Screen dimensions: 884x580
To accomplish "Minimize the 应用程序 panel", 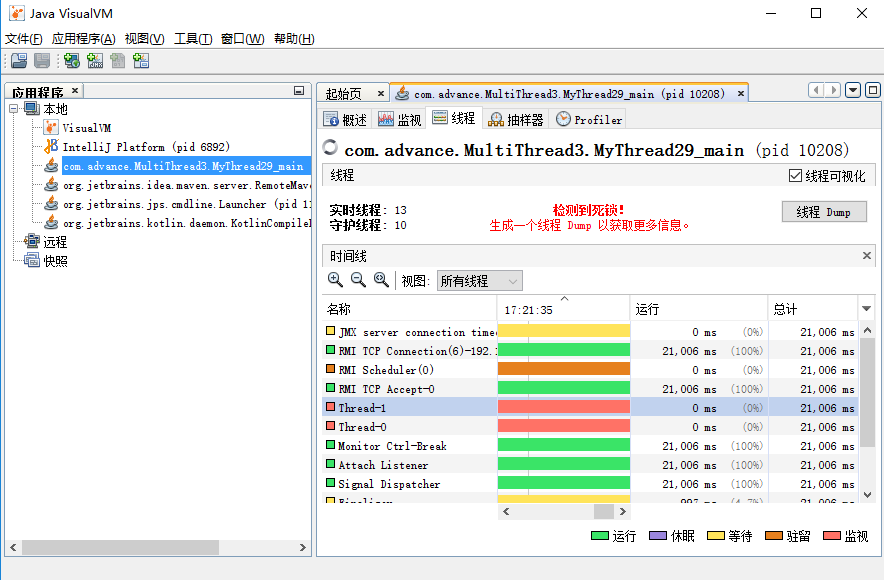I will tap(299, 91).
